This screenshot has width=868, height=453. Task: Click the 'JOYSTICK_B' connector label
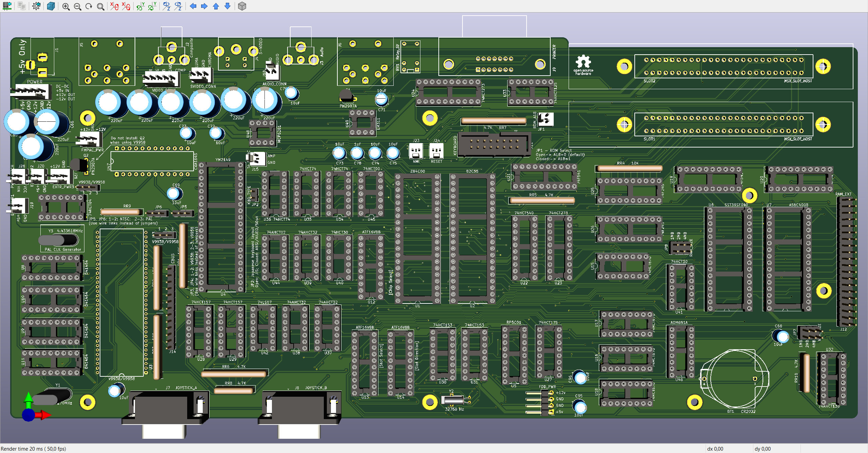click(316, 388)
